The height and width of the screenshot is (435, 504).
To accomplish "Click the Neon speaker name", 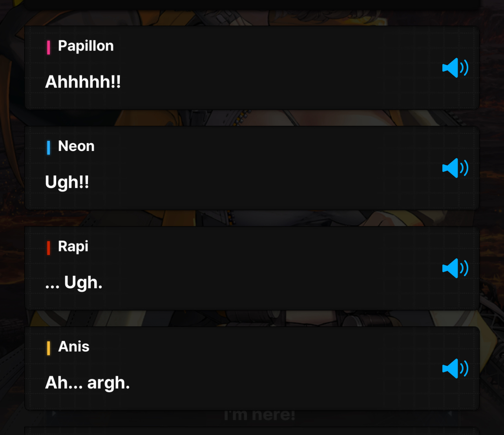I will click(76, 146).
